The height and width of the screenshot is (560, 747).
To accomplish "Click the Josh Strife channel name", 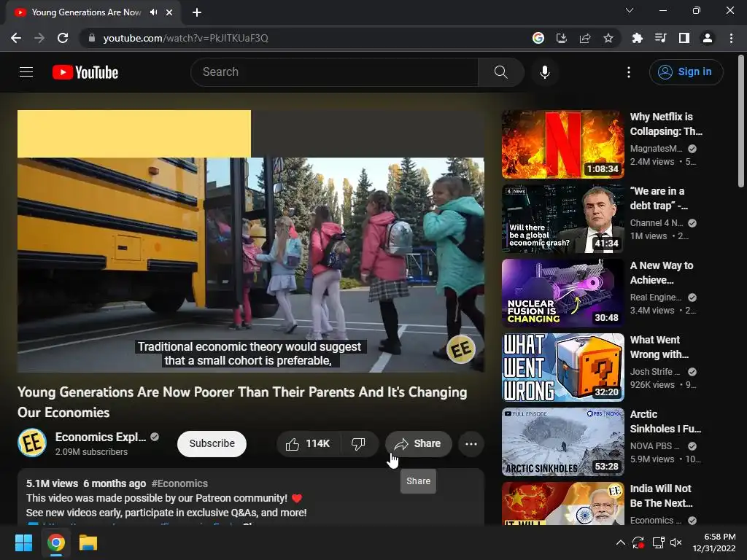I will pyautogui.click(x=654, y=371).
